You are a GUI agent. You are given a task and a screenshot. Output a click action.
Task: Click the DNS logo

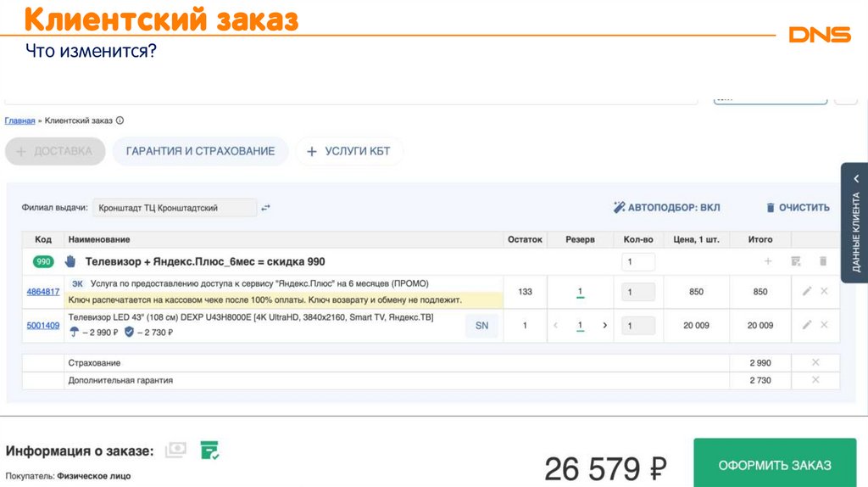click(820, 34)
